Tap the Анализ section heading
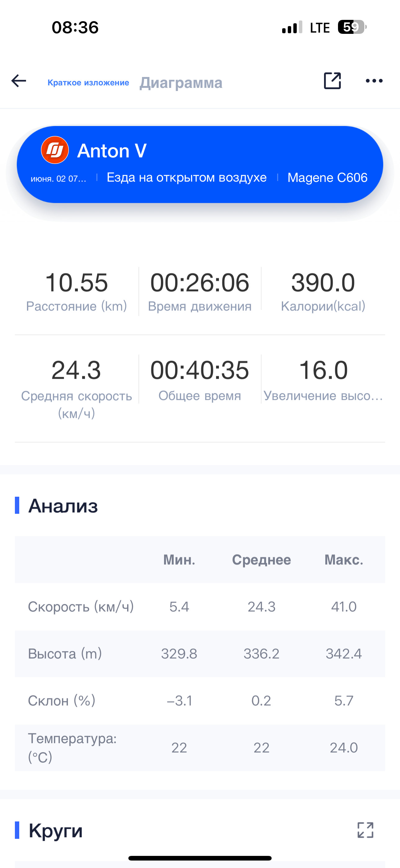Viewport: 400px width, 868px height. pyautogui.click(x=63, y=505)
